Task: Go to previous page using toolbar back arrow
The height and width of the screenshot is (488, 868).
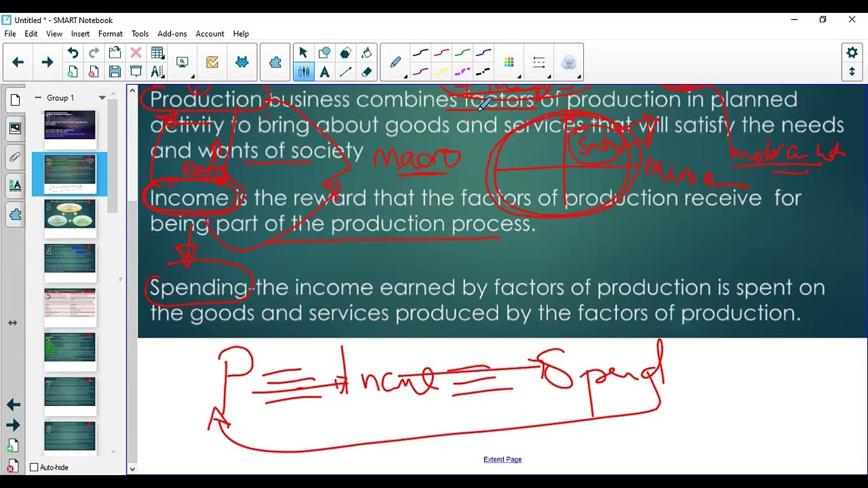Action: click(x=18, y=62)
